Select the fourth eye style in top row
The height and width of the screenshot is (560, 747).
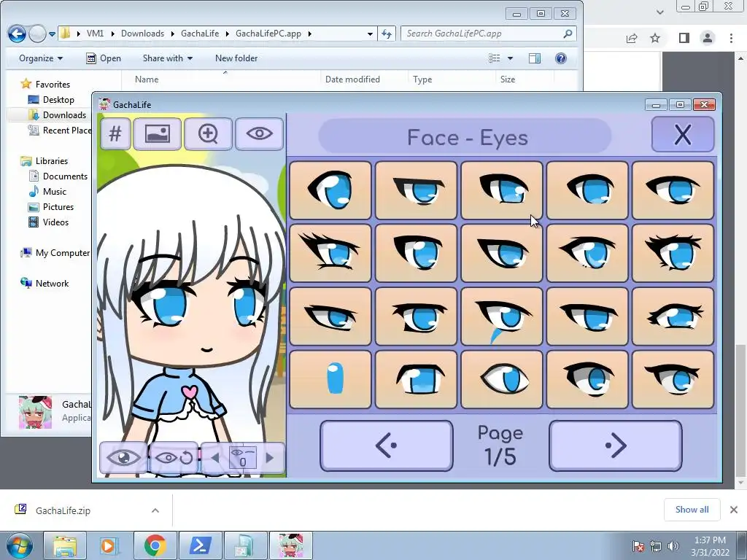pyautogui.click(x=587, y=190)
